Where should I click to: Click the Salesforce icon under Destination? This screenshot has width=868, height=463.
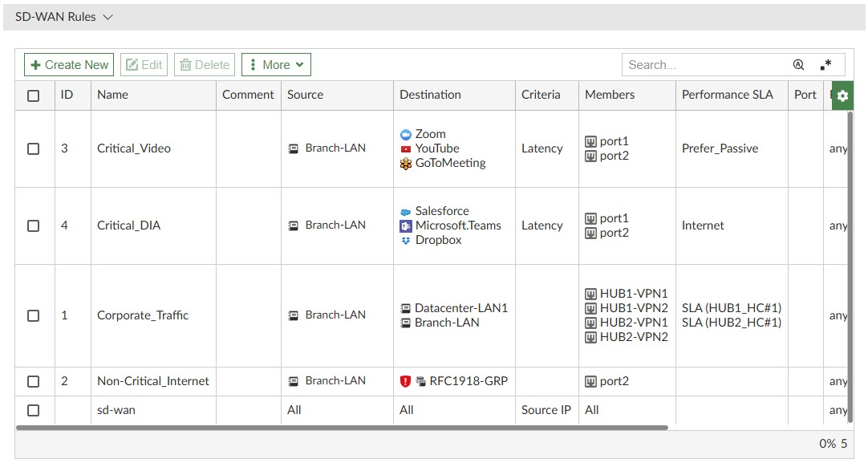405,211
